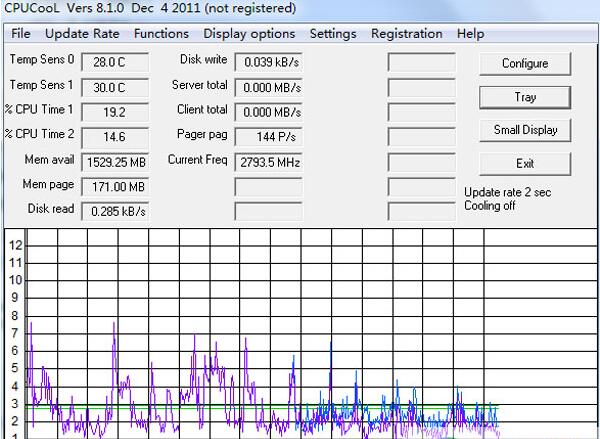Click the Server total value field
The image size is (600, 439).
click(268, 88)
